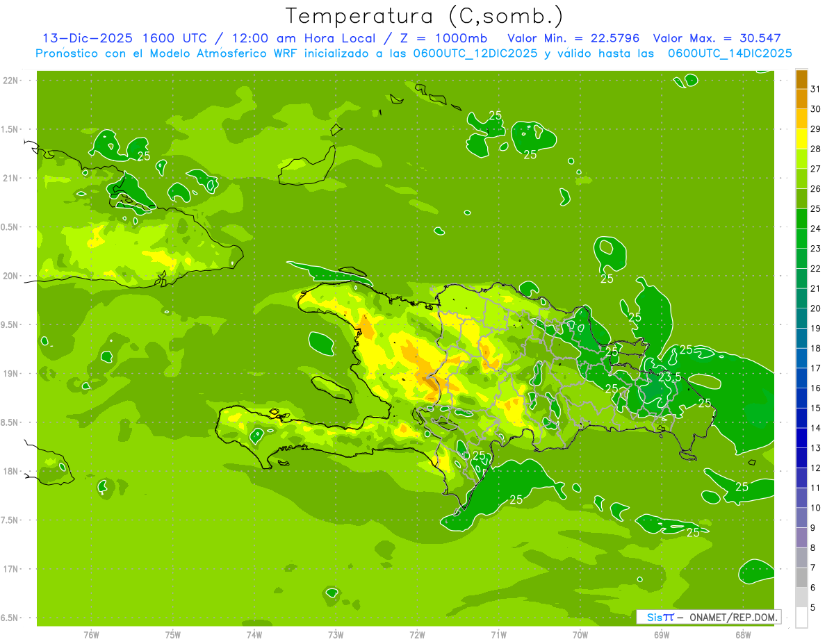Pick the teal legend swatch between 19 and 20
Viewport: 834px width, 644px height.
pyautogui.click(x=801, y=318)
